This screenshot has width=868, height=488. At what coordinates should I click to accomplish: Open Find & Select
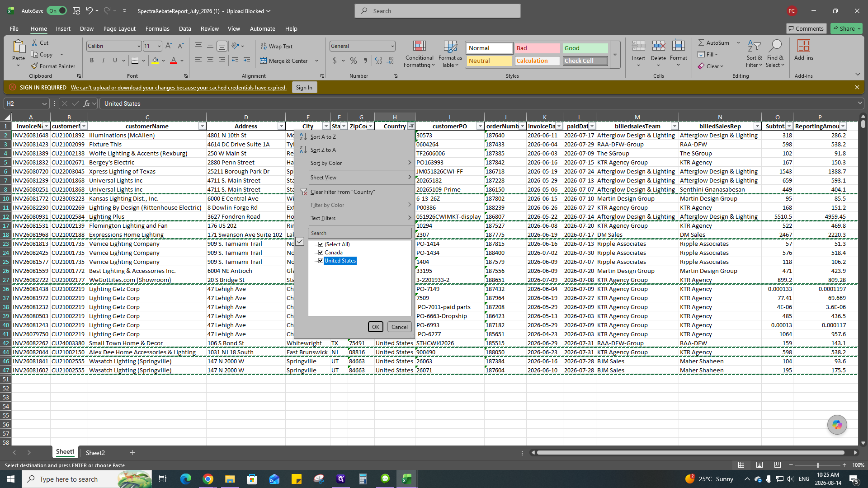[775, 54]
